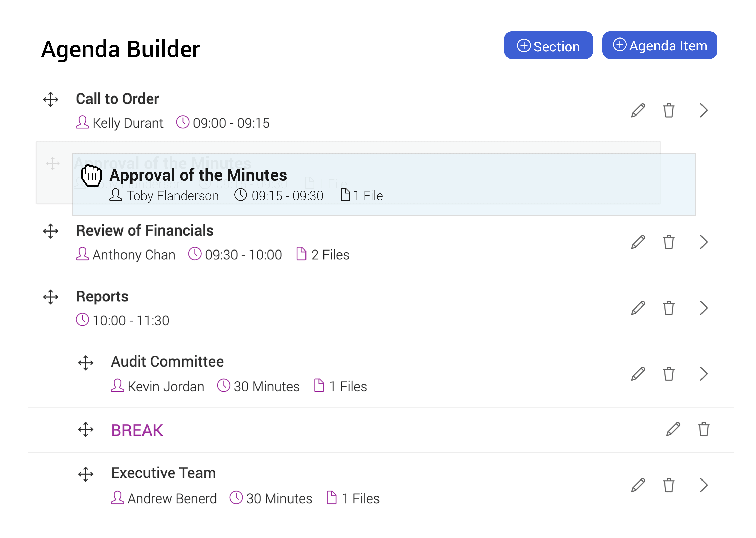This screenshot has height=538, width=756.
Task: Click the Section button
Action: pos(548,45)
